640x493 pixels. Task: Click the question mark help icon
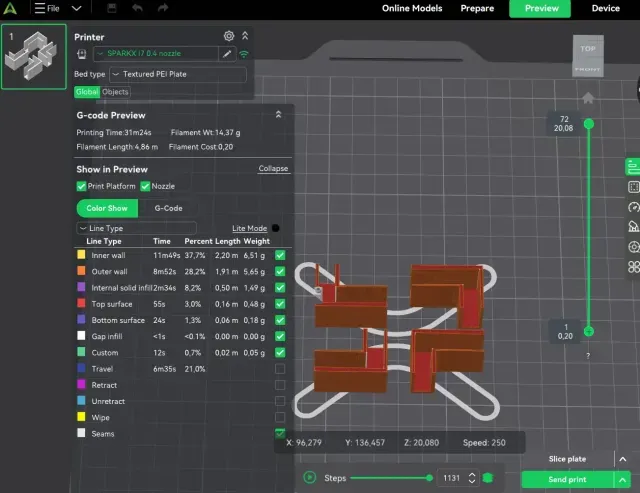click(x=588, y=356)
